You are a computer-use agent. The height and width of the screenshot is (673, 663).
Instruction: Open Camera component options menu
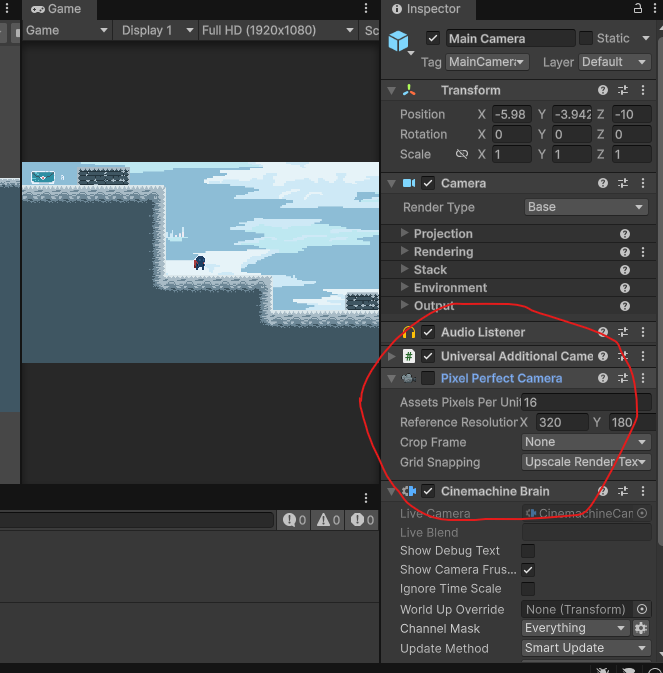click(643, 183)
